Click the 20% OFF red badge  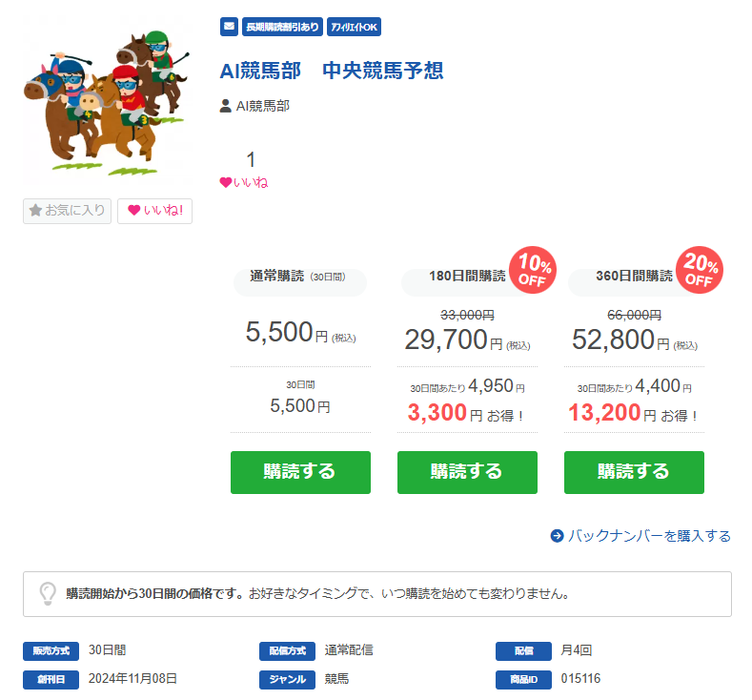[700, 270]
